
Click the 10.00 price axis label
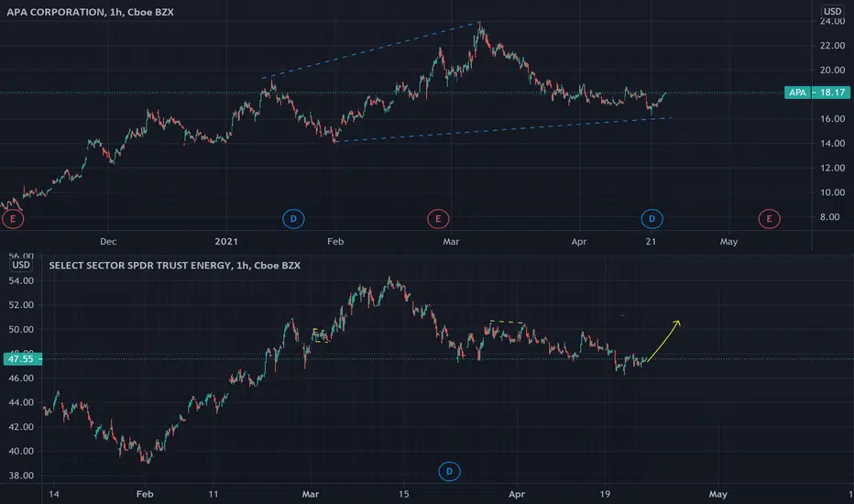pos(832,192)
